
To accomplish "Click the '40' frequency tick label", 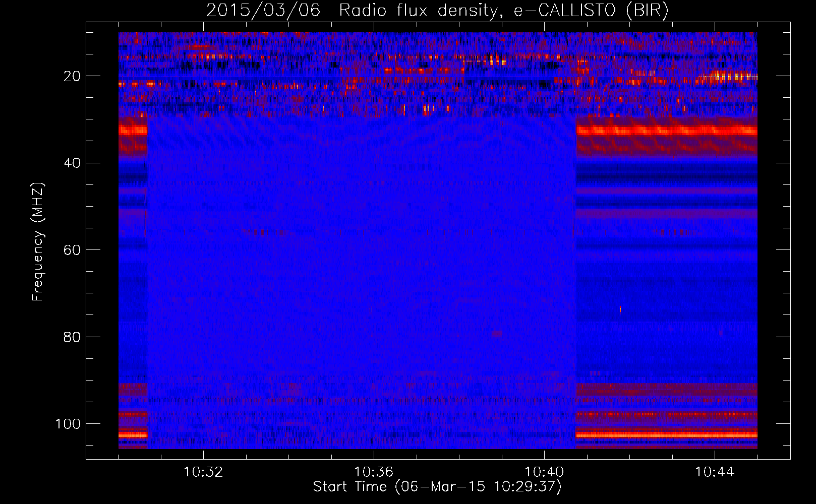I will tap(72, 163).
